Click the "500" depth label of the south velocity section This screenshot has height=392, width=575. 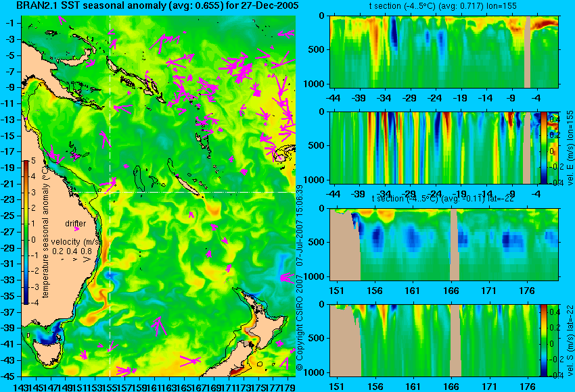coord(317,338)
